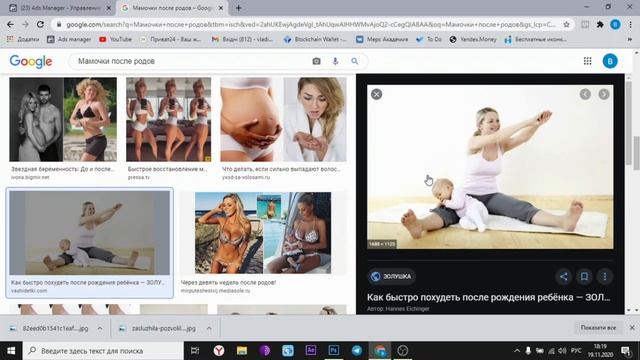
Task: Open the previewed image title link
Action: click(489, 297)
